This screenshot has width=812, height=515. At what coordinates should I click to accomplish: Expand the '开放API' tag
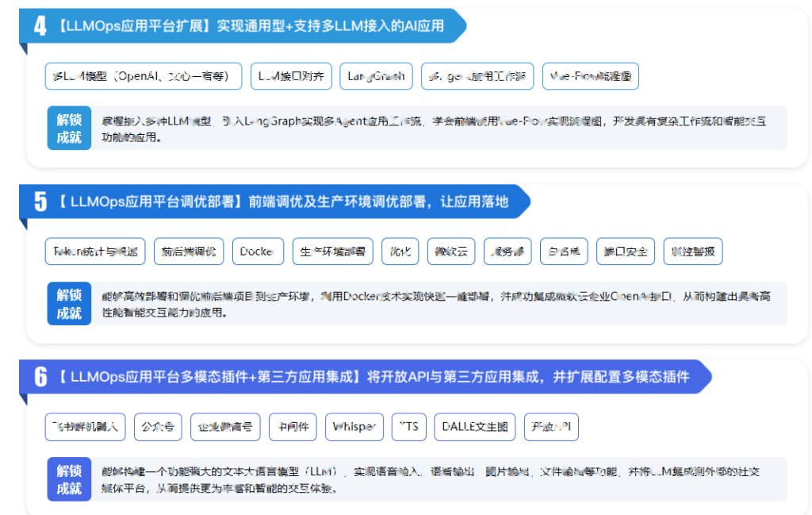(x=552, y=426)
